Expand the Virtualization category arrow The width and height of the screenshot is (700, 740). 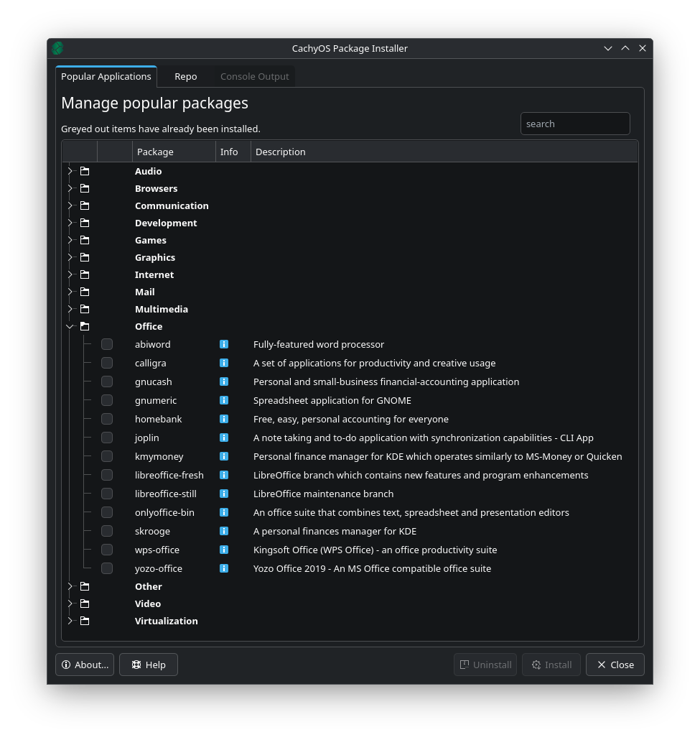click(70, 621)
